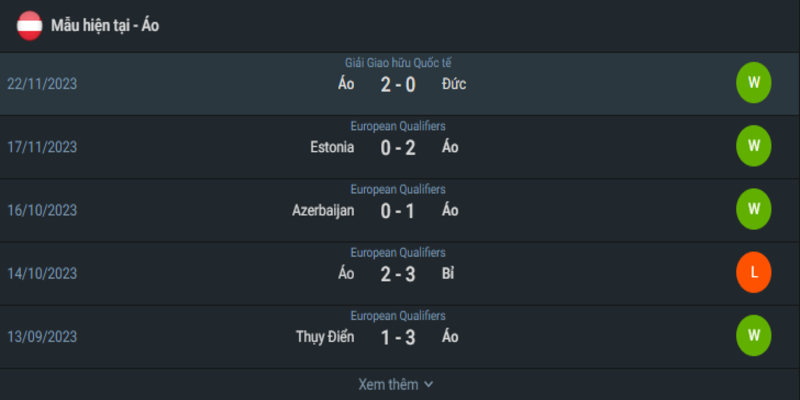Click the 13/09/2023 match date
Screen dimensions: 800x400
[42, 337]
